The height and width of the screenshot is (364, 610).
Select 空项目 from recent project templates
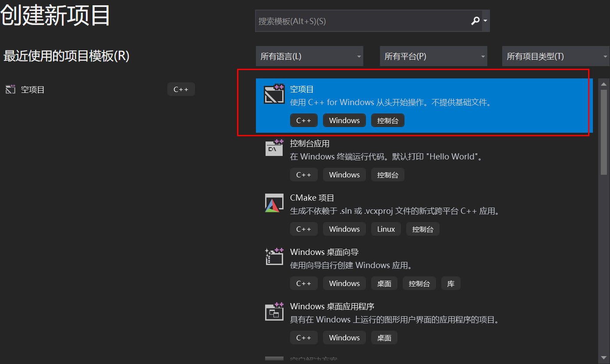pyautogui.click(x=32, y=89)
